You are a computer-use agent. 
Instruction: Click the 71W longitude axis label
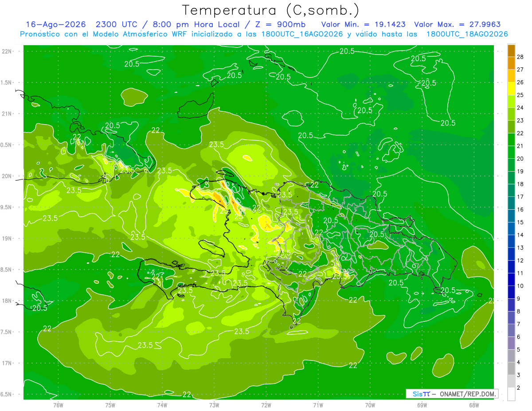pos(318,405)
